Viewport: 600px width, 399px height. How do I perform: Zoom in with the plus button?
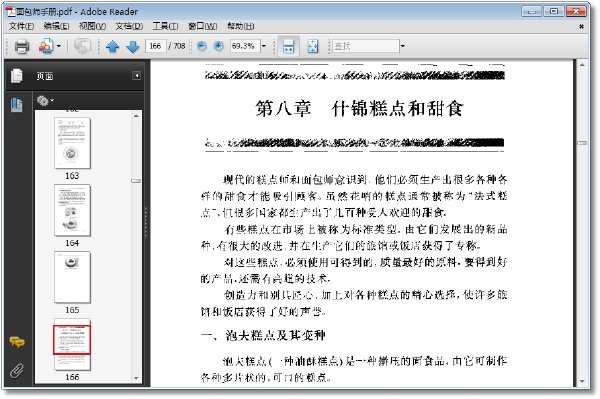pyautogui.click(x=218, y=46)
